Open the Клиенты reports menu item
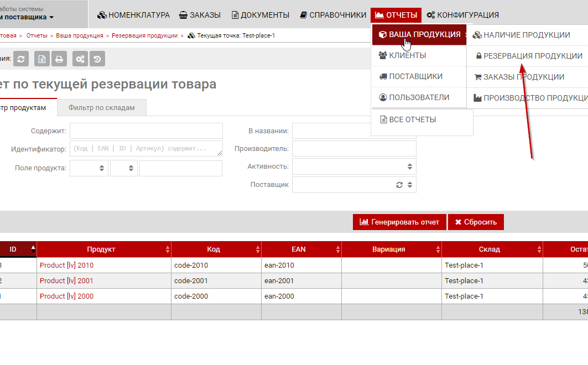 pos(407,55)
